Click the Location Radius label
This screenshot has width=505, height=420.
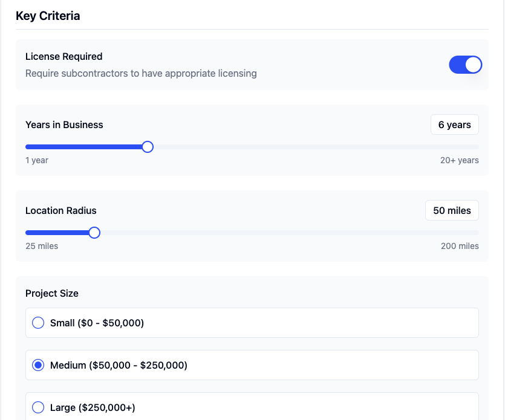61,211
